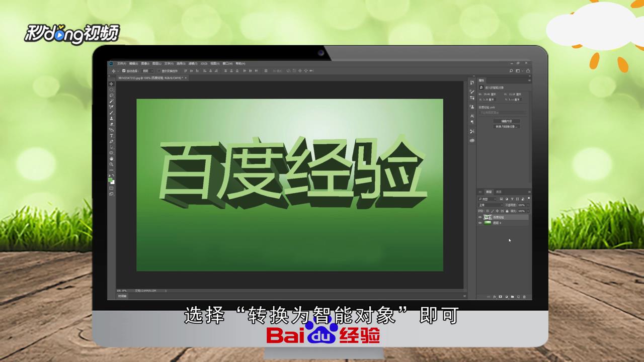
Task: Open the Character 'A' panel icon
Action: tap(472, 116)
